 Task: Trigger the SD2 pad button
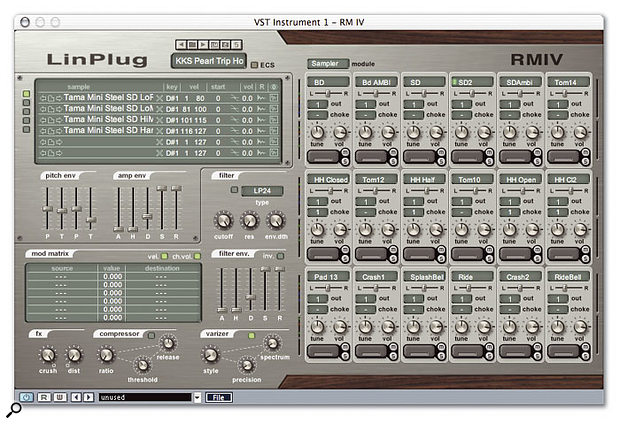pyautogui.click(x=468, y=157)
